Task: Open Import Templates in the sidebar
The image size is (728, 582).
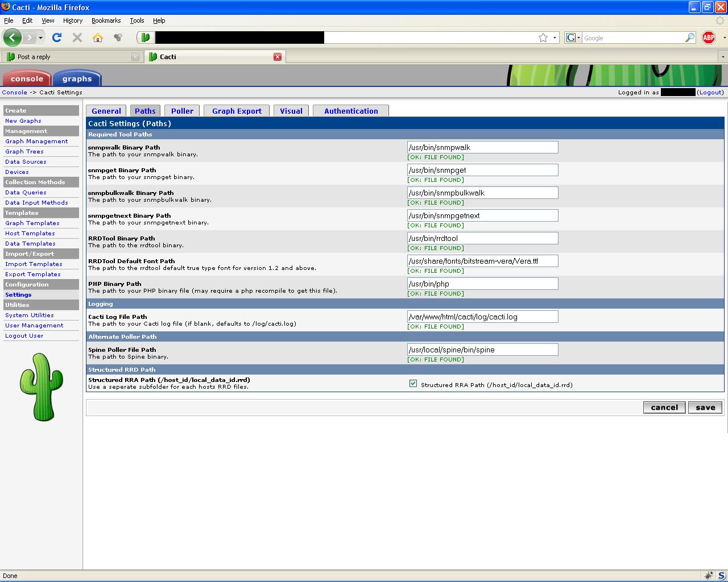Action: 34,264
